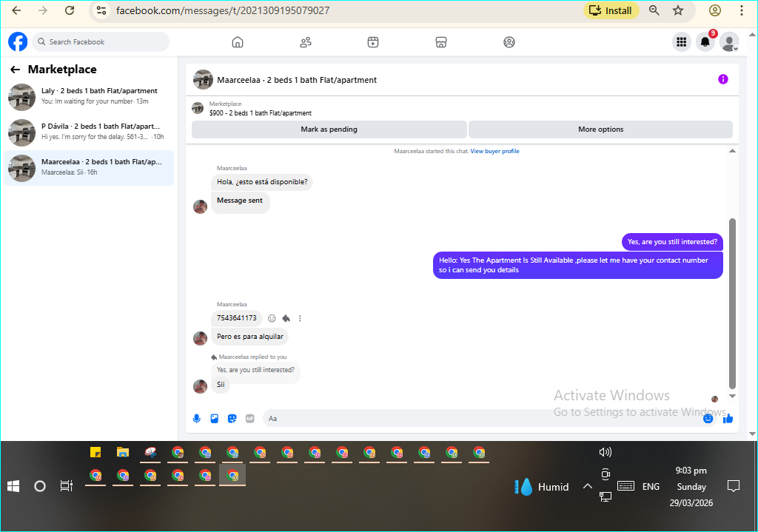The image size is (758, 532).
Task: Choose a GIF icon
Action: pyautogui.click(x=250, y=419)
